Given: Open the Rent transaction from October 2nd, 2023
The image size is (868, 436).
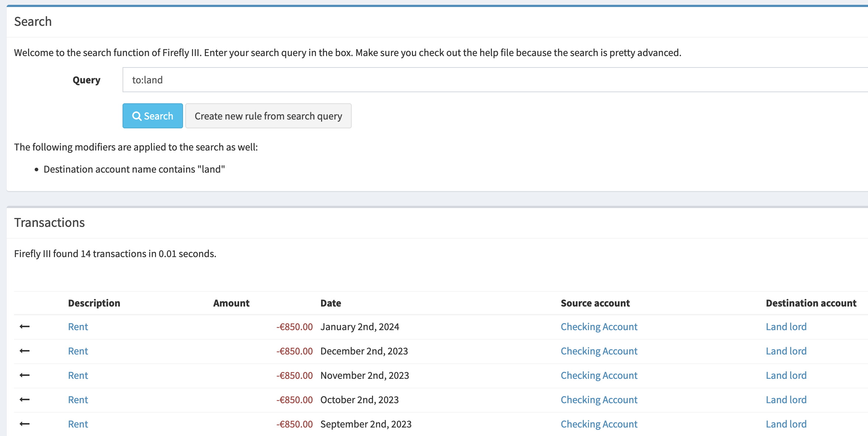Looking at the screenshot, I should tap(78, 399).
